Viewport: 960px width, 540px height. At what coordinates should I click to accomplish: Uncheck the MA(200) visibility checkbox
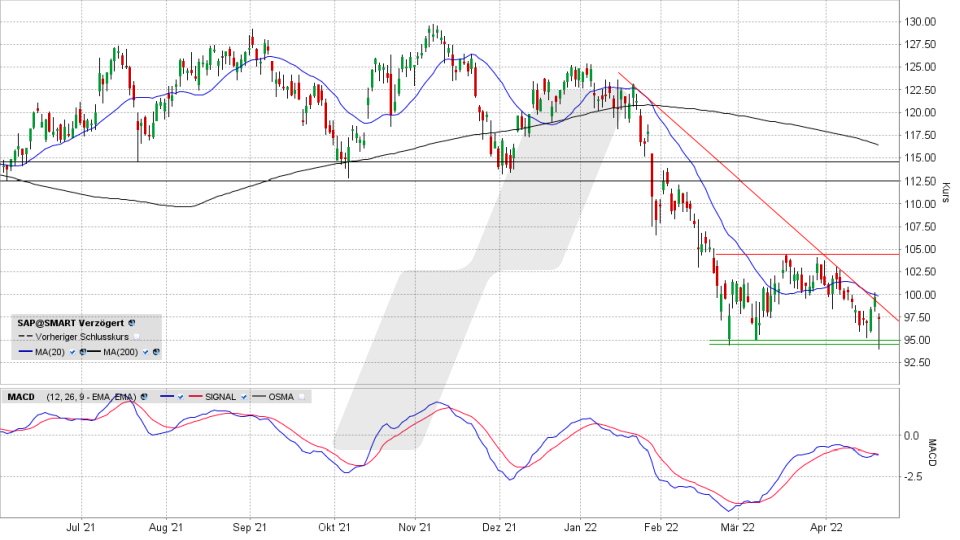[x=145, y=352]
